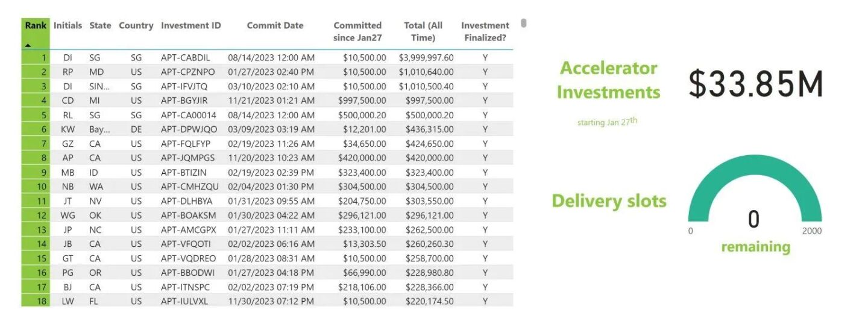Click the $3,999,997.60 total cell
Image resolution: width=868 pixels, height=329 pixels.
click(x=426, y=58)
